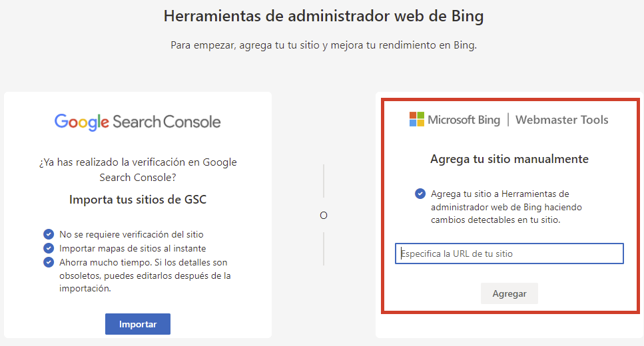
Task: Click the O divider between cards
Action: click(x=324, y=216)
